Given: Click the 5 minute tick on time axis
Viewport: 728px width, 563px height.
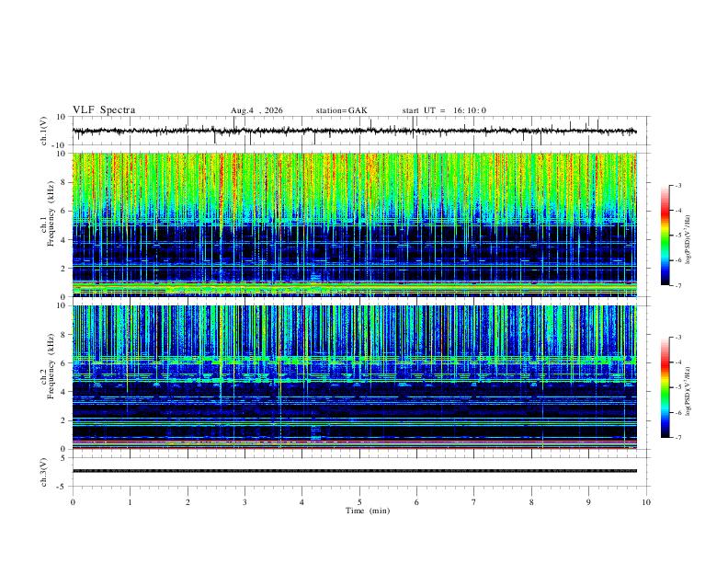Looking at the screenshot, I should (359, 502).
